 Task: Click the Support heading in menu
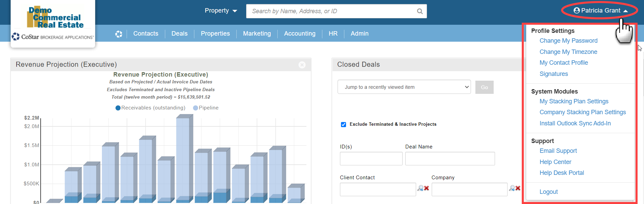[x=542, y=141]
